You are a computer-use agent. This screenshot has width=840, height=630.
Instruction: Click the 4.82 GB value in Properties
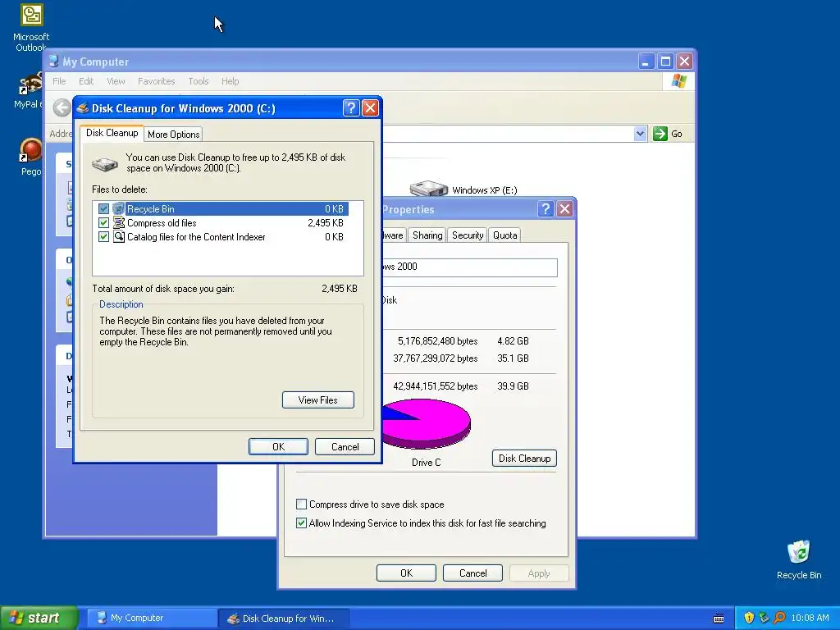(513, 341)
